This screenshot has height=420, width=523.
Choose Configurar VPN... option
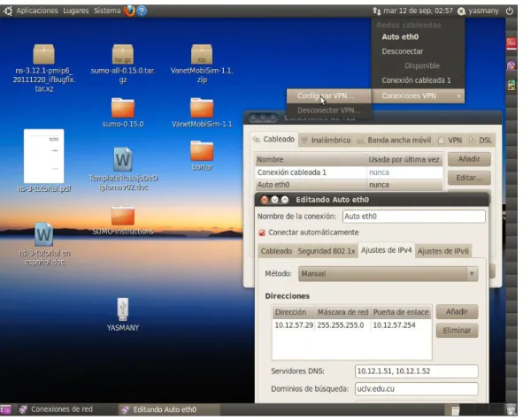point(329,96)
